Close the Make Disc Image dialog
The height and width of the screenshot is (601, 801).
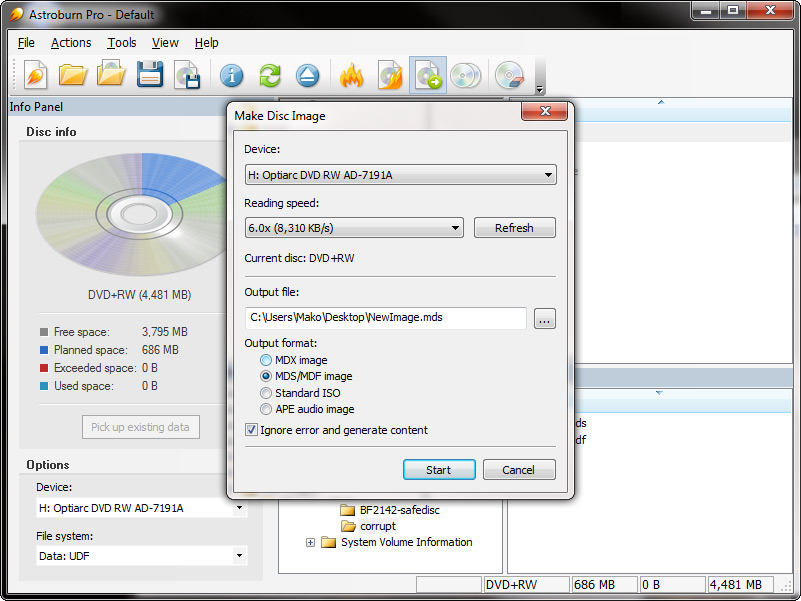coord(545,111)
